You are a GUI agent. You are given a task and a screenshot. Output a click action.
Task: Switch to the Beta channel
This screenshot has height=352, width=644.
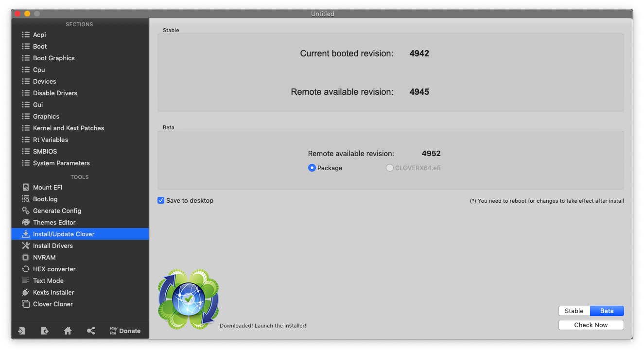coord(607,311)
